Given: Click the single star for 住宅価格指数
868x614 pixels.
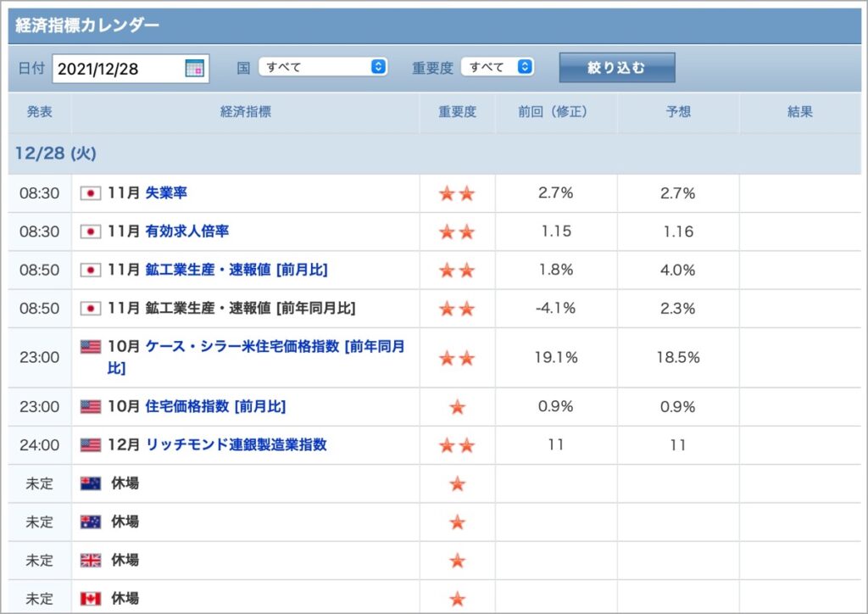Looking at the screenshot, I should [457, 407].
